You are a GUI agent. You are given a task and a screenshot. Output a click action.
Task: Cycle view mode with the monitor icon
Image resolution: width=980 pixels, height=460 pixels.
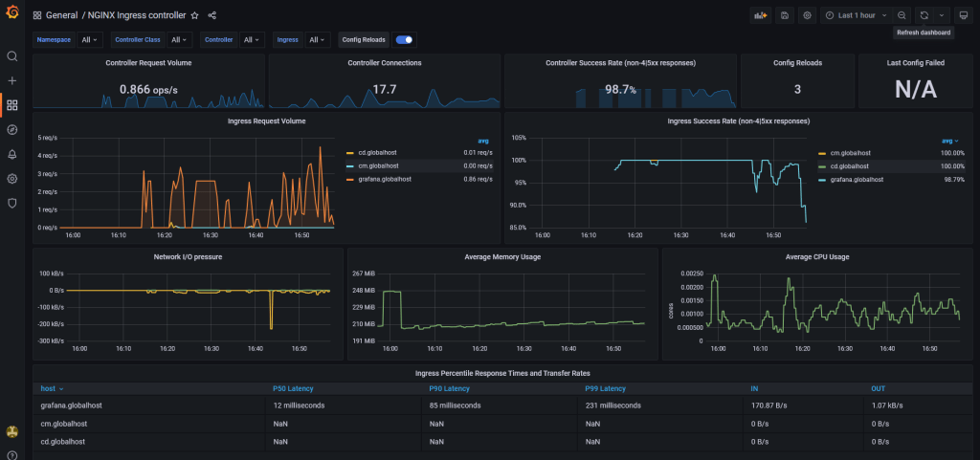click(x=963, y=15)
